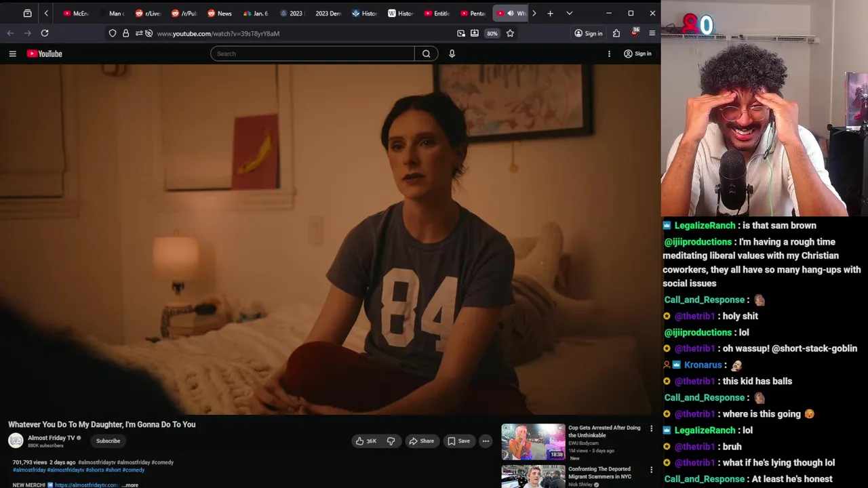Viewport: 868px width, 488px height.
Task: Switch to the Entitle YouTube tab
Action: (437, 13)
